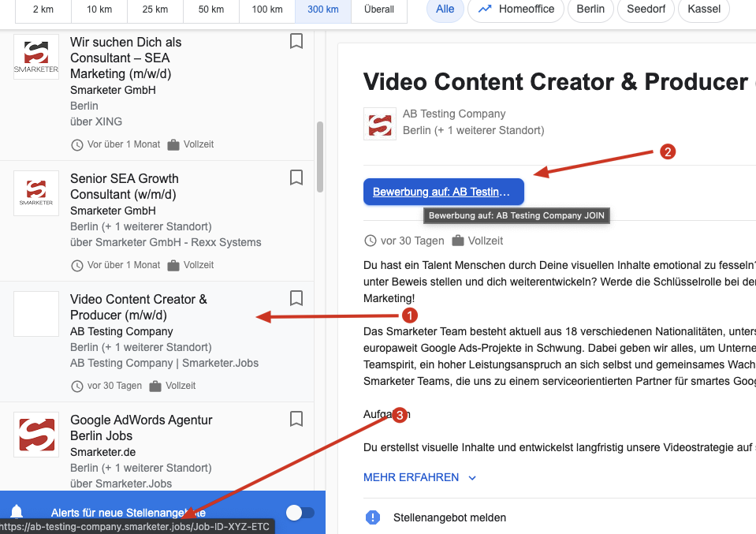Screen dimensions: 756x534
Task: Click the report job exclamation icon
Action: 373,517
